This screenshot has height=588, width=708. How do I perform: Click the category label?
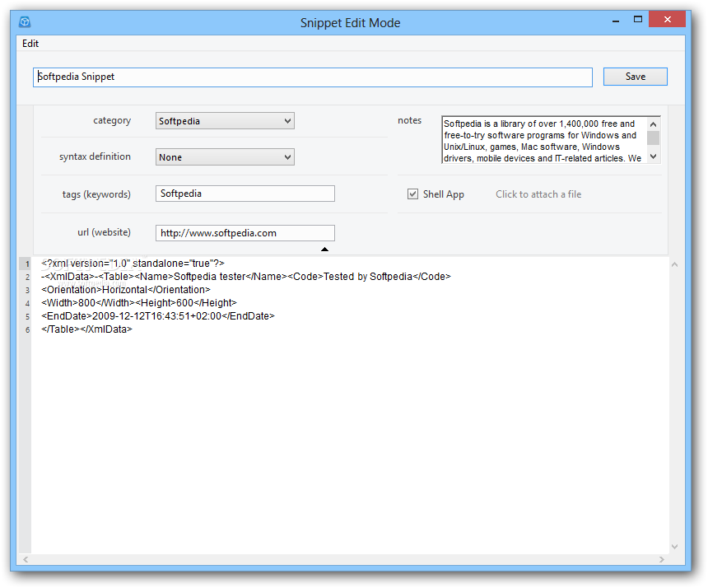(112, 120)
